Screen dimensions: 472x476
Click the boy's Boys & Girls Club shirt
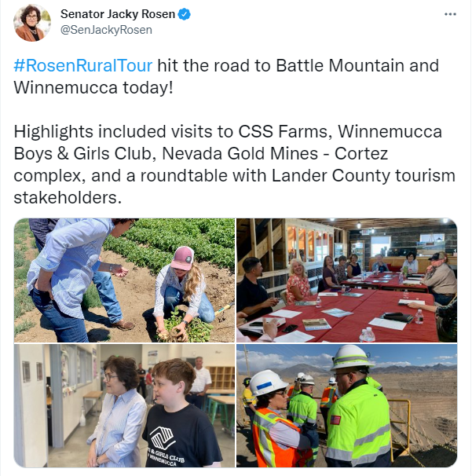tap(181, 438)
